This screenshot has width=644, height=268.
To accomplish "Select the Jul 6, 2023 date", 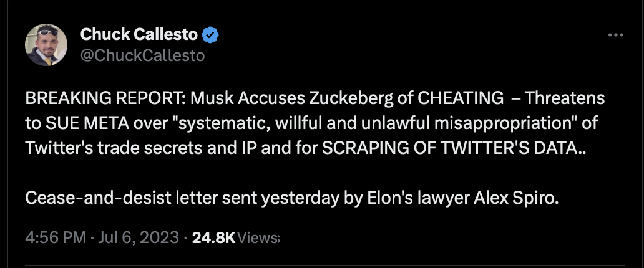I will 139,237.
